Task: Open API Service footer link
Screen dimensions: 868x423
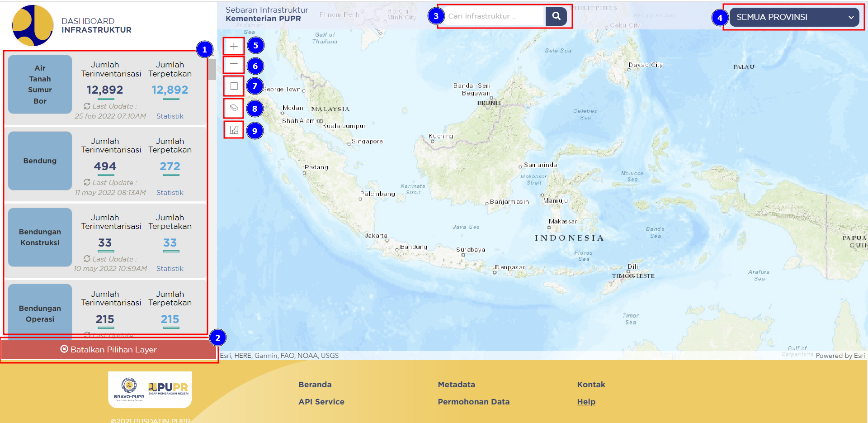Action: pos(321,402)
